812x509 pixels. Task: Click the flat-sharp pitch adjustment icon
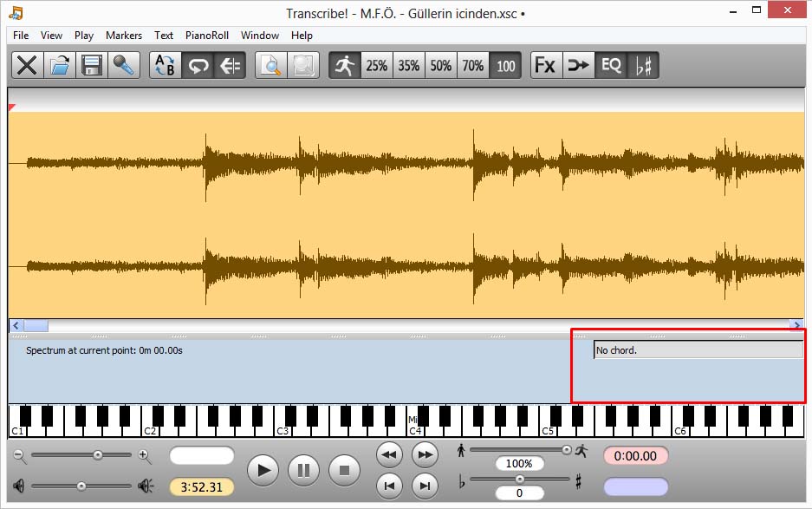click(643, 65)
